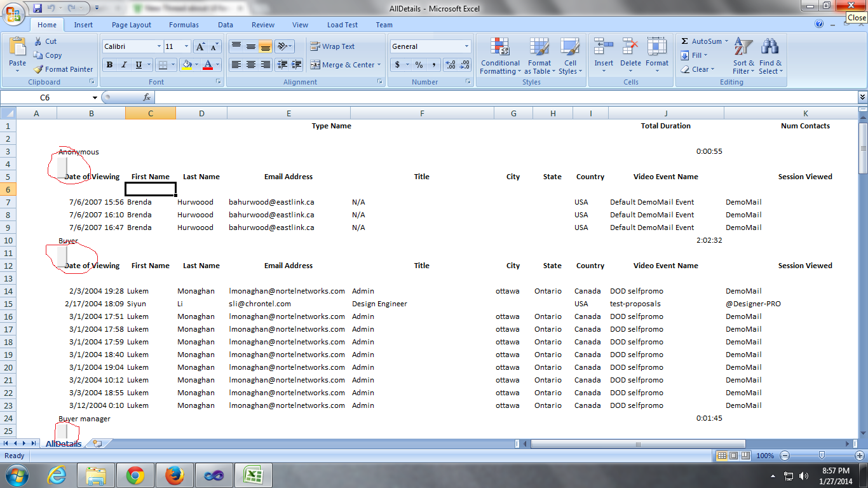Toggle Top Align vertical alignment
The height and width of the screenshot is (488, 868).
pyautogui.click(x=236, y=46)
